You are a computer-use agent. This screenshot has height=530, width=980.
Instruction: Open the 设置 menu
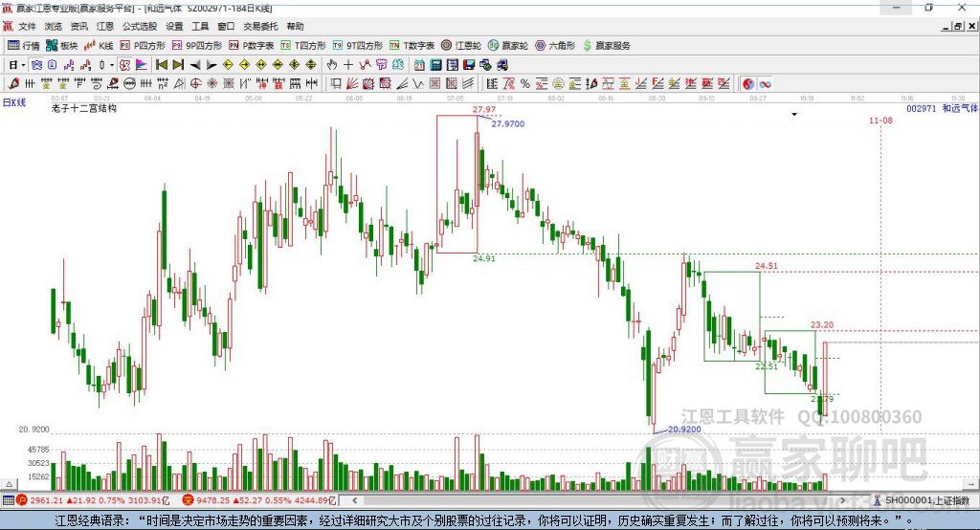click(174, 26)
